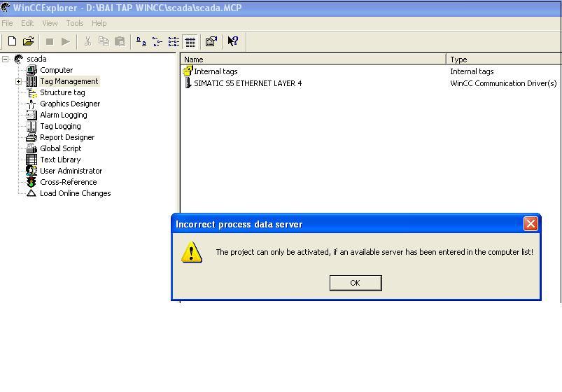
Task: Click the User Administrator icon
Action: click(x=31, y=171)
